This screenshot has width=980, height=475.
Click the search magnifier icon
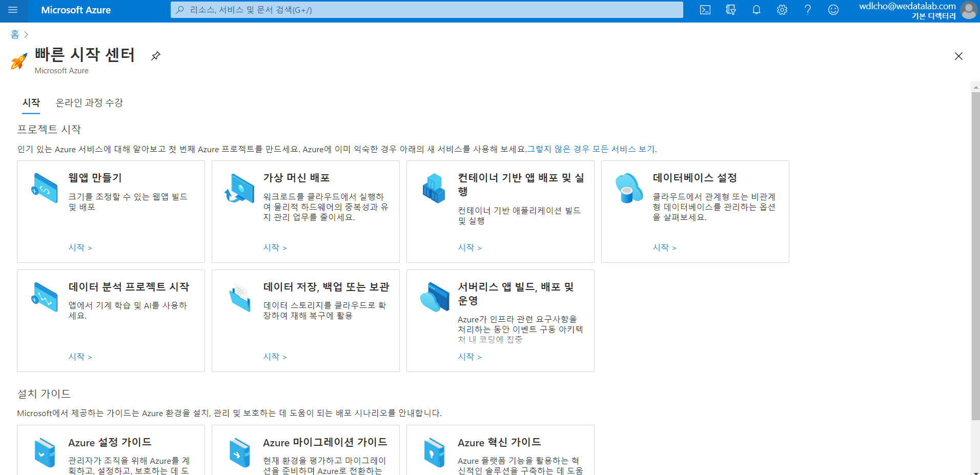click(x=180, y=10)
